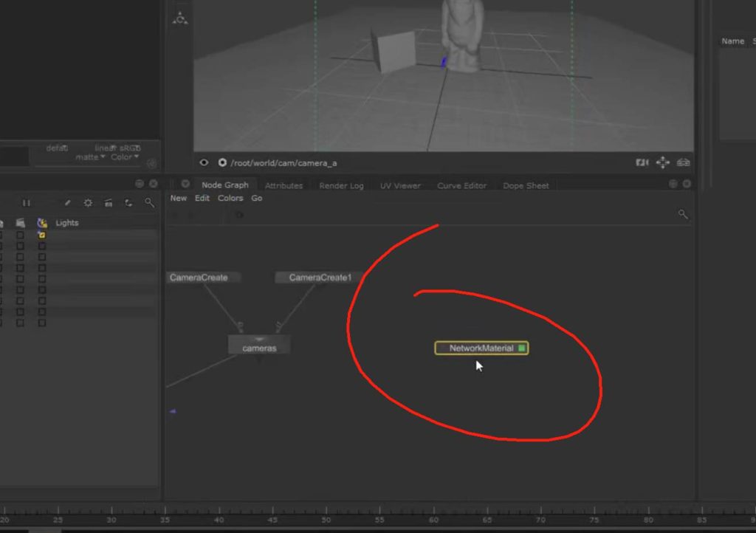Click the manipulator icon at viewer top left
Image resolution: width=756 pixels, height=533 pixels.
[x=180, y=18]
